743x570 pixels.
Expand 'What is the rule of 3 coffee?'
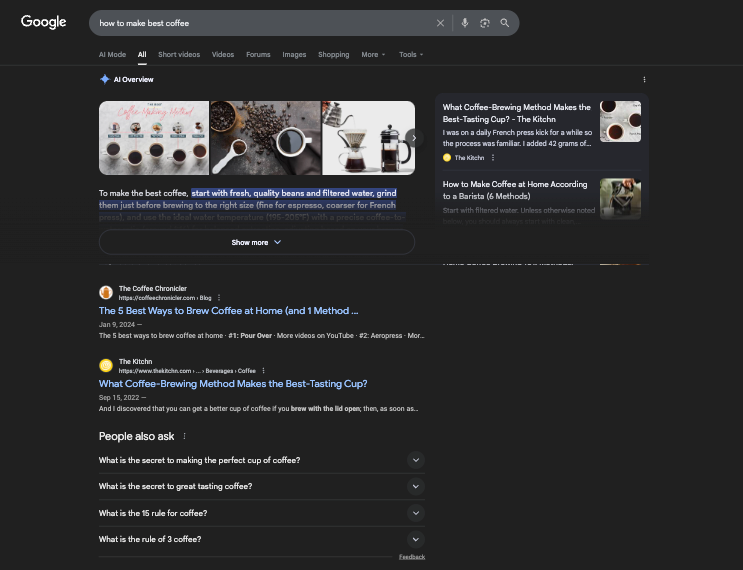[416, 539]
